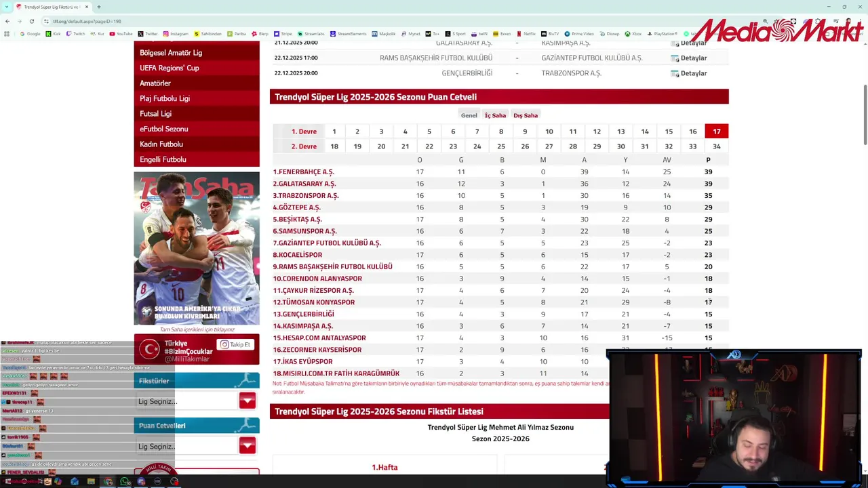Open Detaylar for Gençlerbirliği vs Trabzonspor match
The image size is (868, 488).
coord(689,73)
